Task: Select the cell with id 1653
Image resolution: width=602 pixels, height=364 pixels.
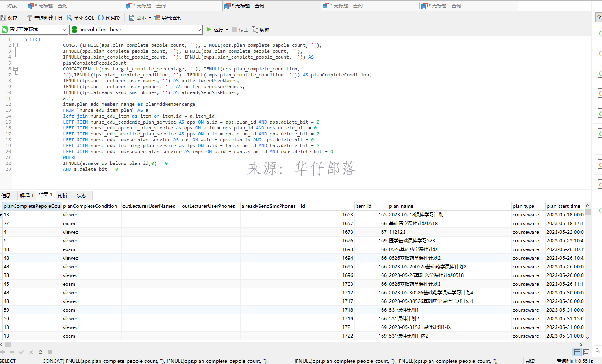Action: point(327,215)
